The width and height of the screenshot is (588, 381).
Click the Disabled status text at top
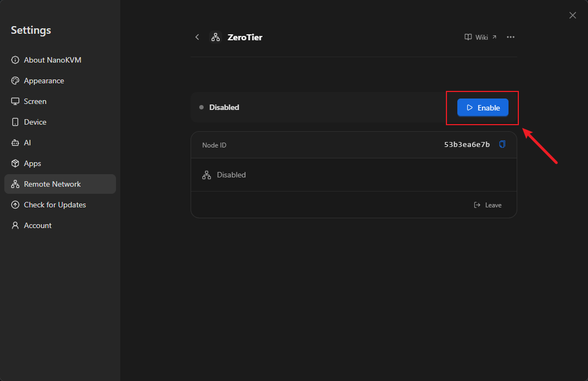pos(224,108)
